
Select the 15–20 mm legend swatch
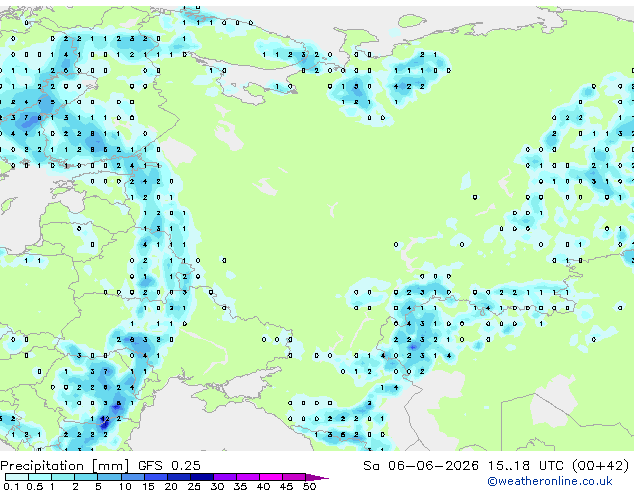click(x=156, y=477)
